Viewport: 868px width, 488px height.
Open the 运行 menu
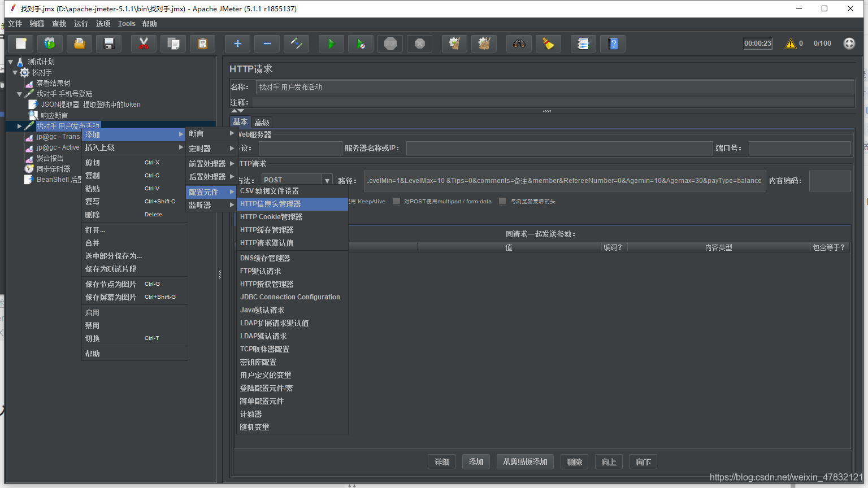81,24
